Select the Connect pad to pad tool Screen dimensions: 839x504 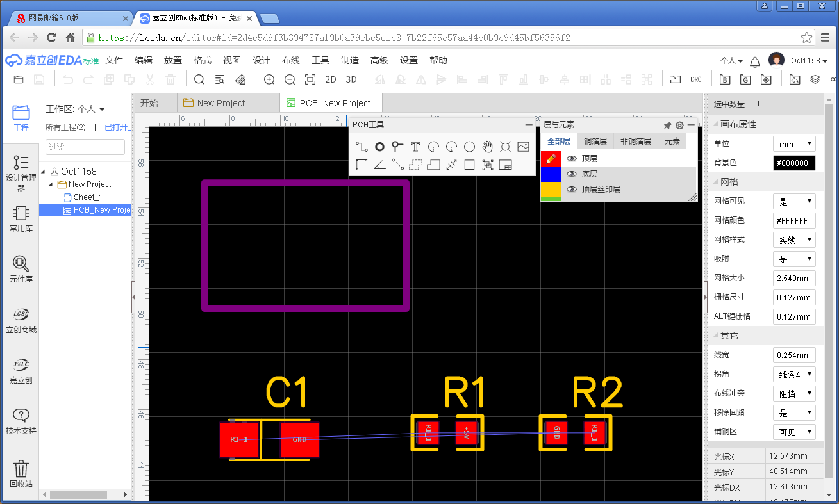[397, 165]
